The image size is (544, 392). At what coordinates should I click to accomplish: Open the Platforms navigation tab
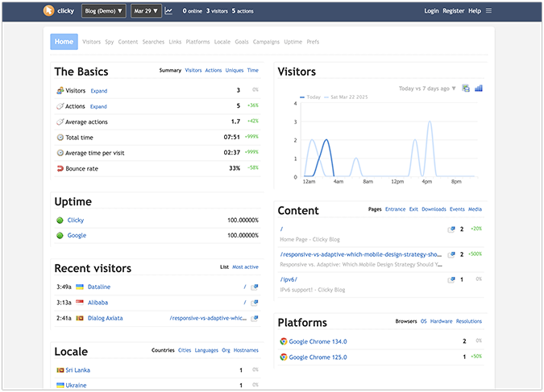point(197,42)
